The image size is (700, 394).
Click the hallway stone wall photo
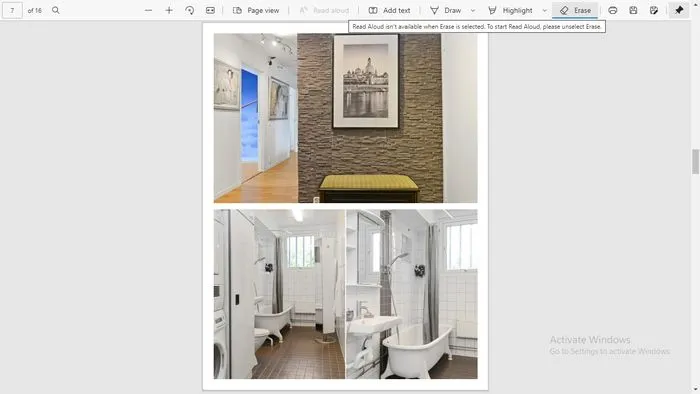(346, 118)
